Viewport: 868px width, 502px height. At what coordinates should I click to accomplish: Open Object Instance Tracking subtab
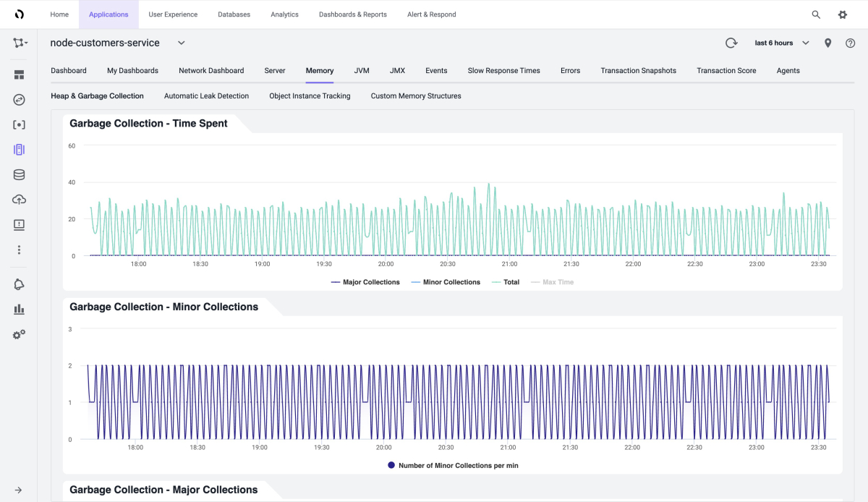(x=310, y=96)
